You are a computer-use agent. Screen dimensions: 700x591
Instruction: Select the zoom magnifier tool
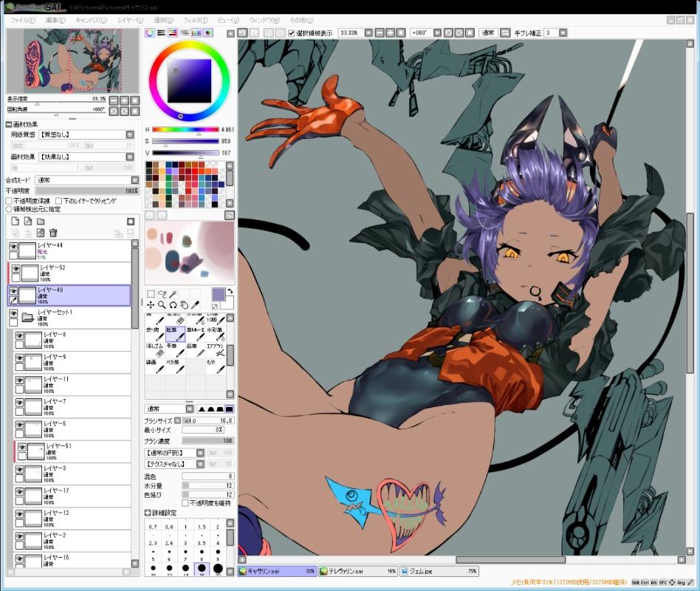162,304
